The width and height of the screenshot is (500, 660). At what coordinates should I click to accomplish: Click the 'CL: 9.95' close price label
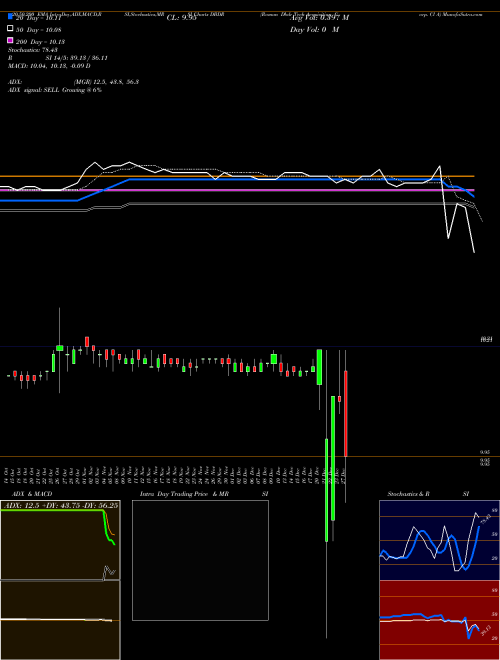click(181, 18)
